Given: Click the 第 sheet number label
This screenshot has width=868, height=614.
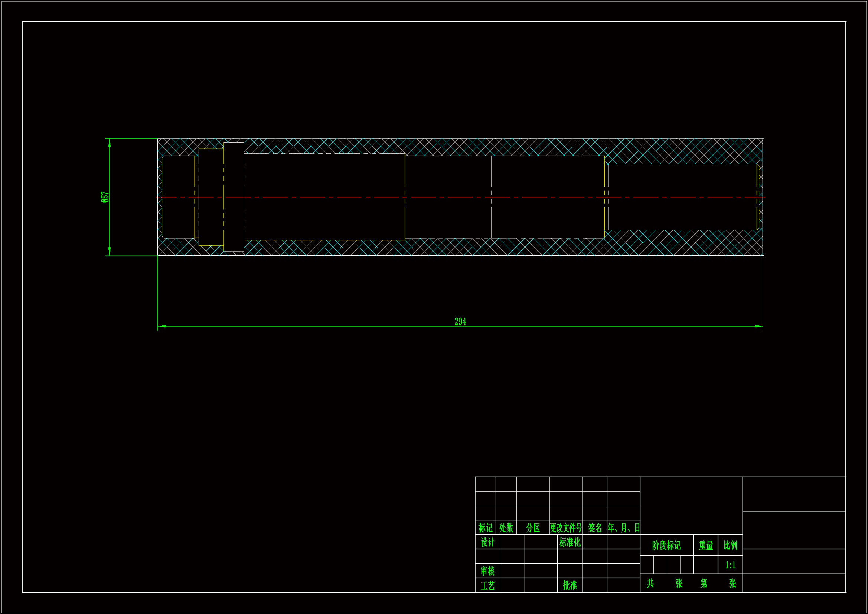Looking at the screenshot, I should pos(704,584).
